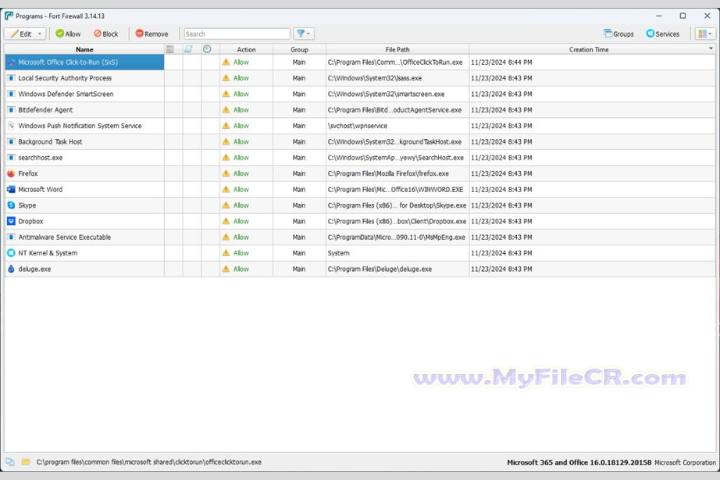Image resolution: width=720 pixels, height=480 pixels.
Task: Click the red Remove button
Action: point(152,34)
